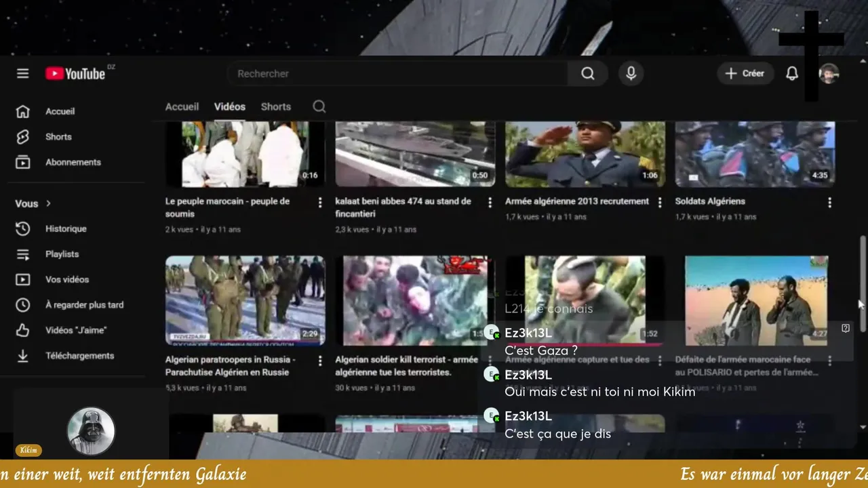Click the Ez3k13L avatar beside C'est Gaza
This screenshot has width=868, height=488.
tap(492, 333)
